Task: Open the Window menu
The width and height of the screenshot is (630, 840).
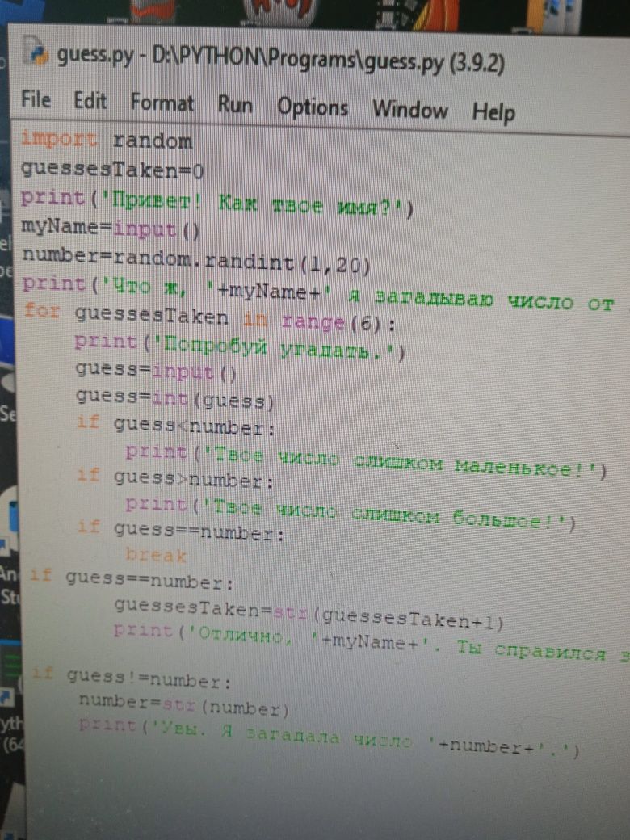Action: (409, 109)
